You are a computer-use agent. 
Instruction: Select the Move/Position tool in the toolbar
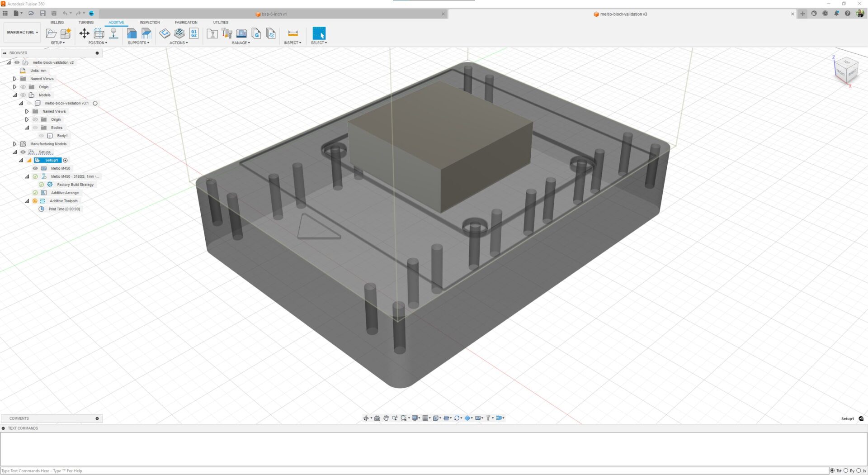pyautogui.click(x=84, y=33)
